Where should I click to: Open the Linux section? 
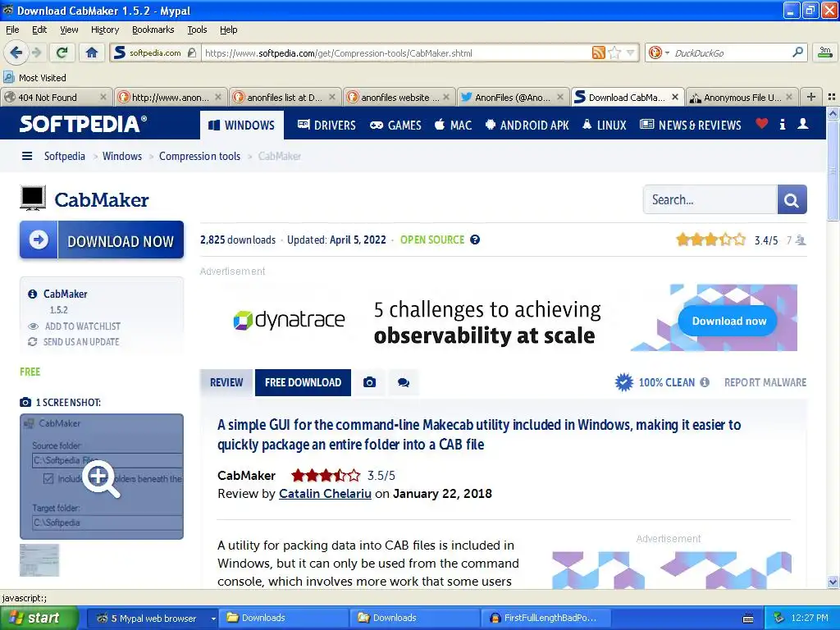604,126
